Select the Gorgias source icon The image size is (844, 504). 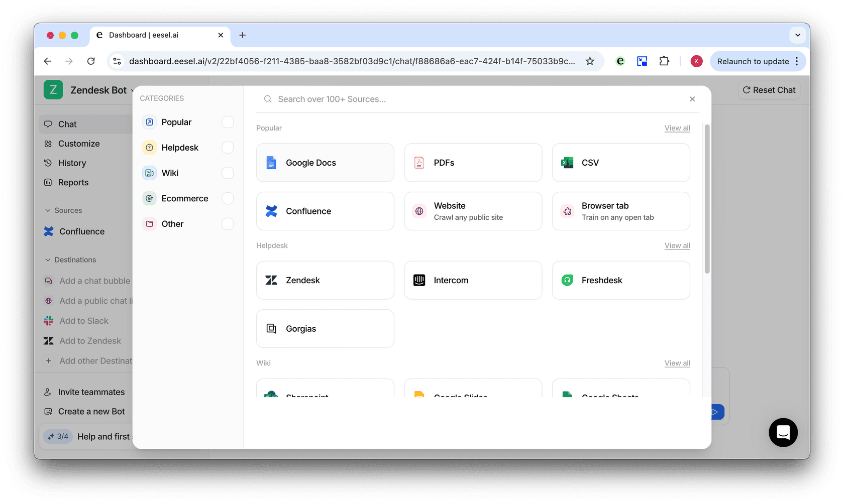[271, 329]
